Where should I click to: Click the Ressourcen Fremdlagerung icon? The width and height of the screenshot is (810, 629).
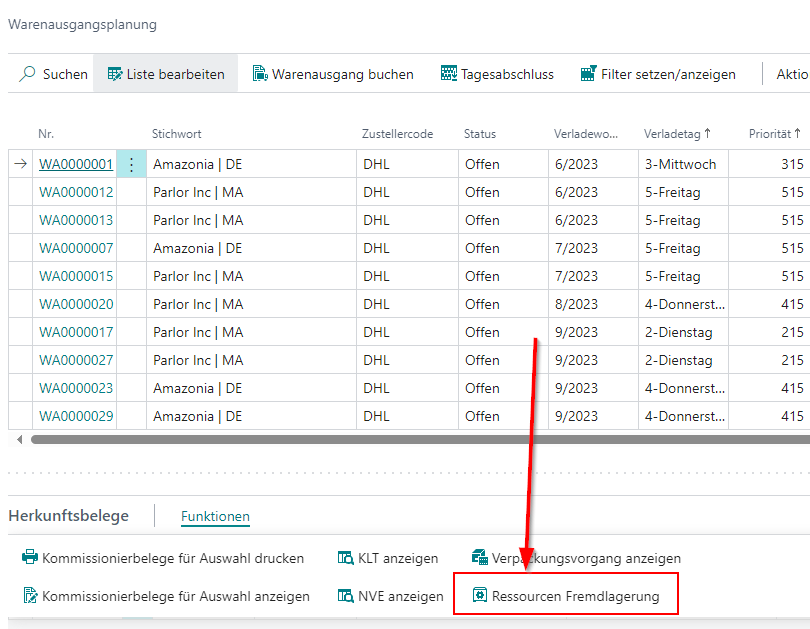(x=482, y=593)
